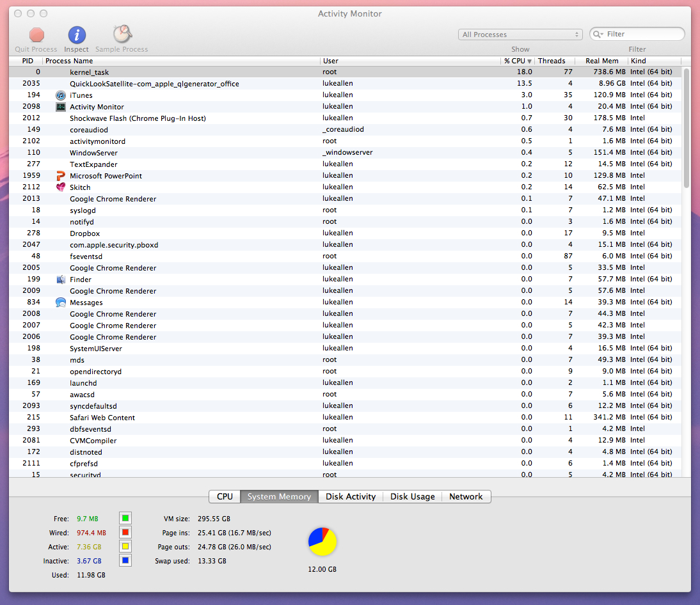The width and height of the screenshot is (700, 605).
Task: Click the VM size 295.55 GB value
Action: point(214,519)
